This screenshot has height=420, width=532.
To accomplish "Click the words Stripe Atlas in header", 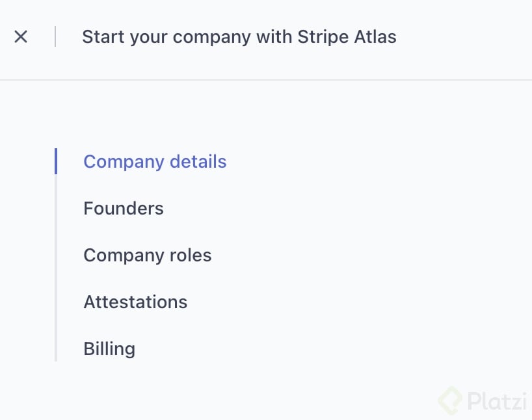I will (347, 36).
